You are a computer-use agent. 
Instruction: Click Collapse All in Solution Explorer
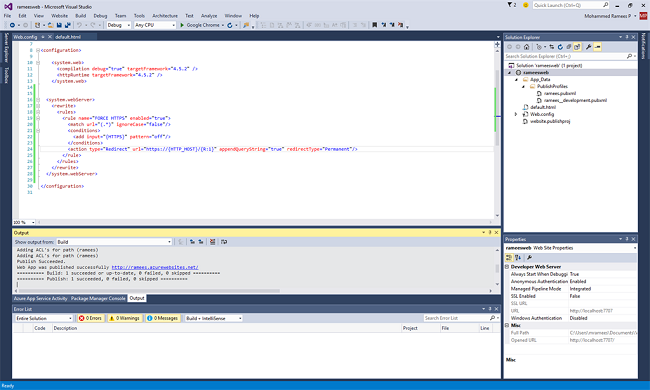(x=569, y=47)
